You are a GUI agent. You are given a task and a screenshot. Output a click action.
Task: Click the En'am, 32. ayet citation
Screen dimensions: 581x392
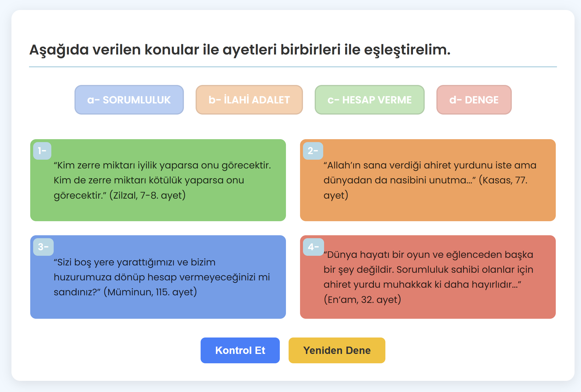point(362,300)
